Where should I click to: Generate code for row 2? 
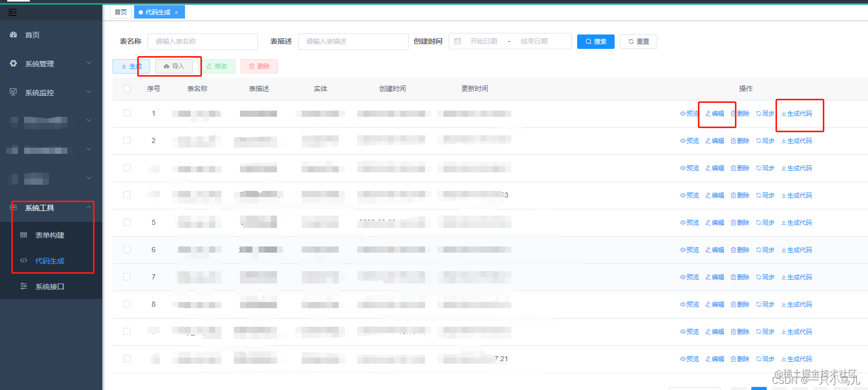(x=797, y=141)
